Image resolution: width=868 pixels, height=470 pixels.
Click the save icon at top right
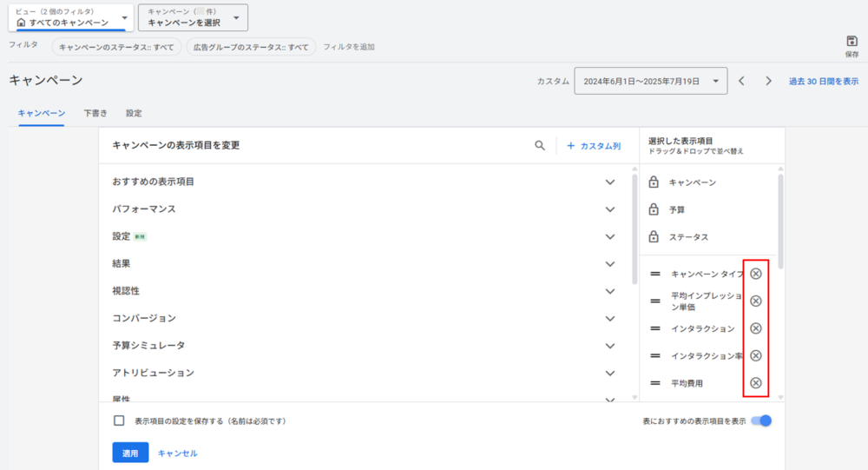tap(852, 42)
